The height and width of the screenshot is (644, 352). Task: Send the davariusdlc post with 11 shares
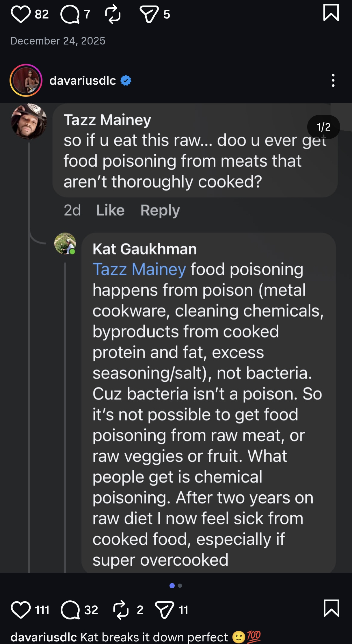(x=165, y=610)
